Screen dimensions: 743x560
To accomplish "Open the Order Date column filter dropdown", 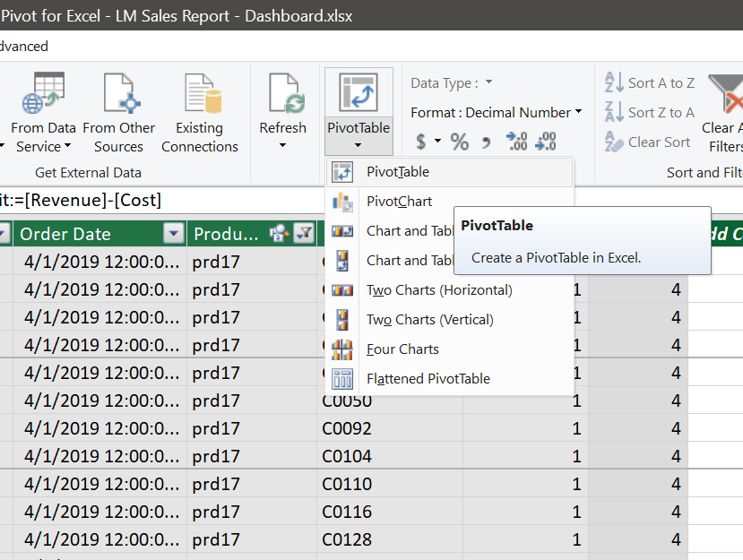I will coord(173,234).
